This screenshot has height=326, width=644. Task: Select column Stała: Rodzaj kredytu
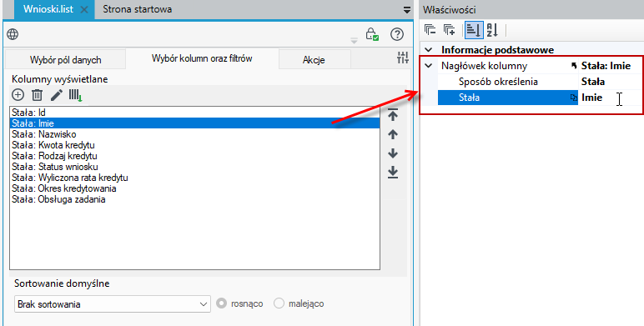point(194,156)
